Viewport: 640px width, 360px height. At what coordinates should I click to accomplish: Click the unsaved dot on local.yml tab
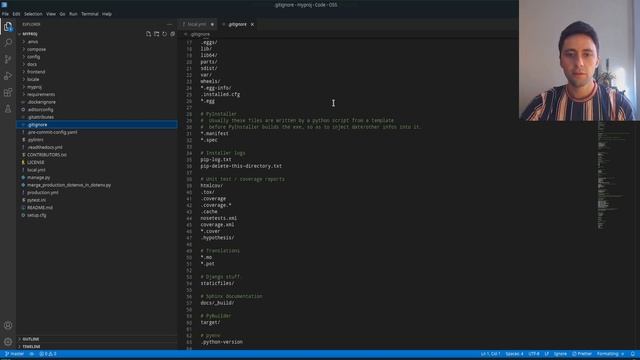coord(212,24)
